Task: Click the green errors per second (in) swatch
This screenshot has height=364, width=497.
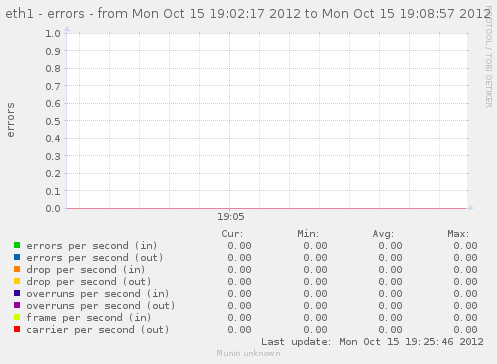Action: 17,245
